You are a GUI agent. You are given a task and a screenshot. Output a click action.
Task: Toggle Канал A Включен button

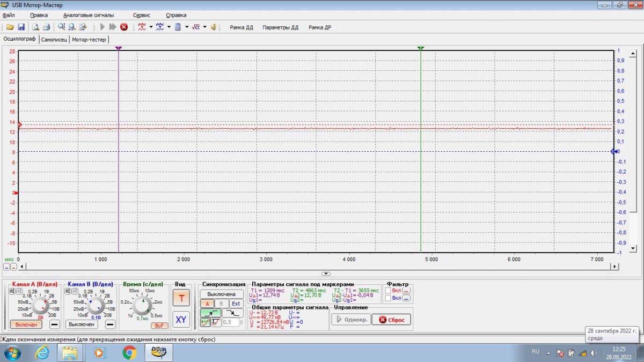(26, 324)
